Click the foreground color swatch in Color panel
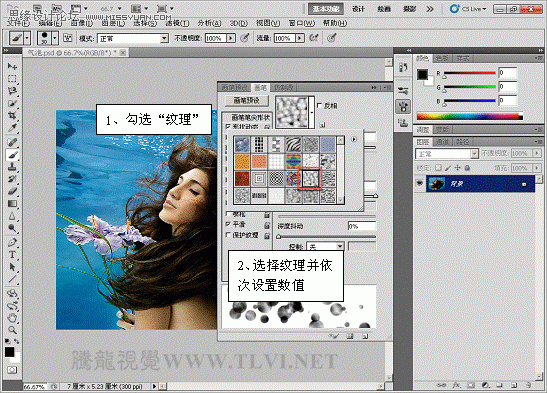This screenshot has width=547, height=393. [422, 74]
